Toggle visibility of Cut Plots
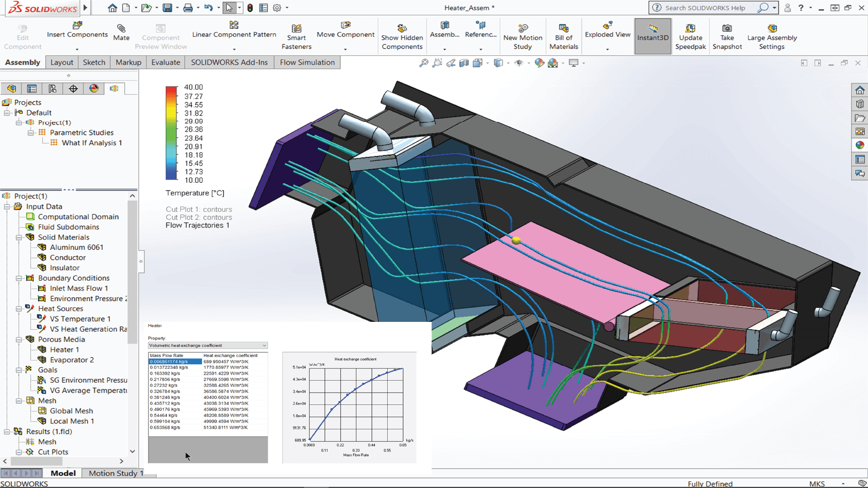Viewport: 868px width, 488px height. [x=17, y=451]
